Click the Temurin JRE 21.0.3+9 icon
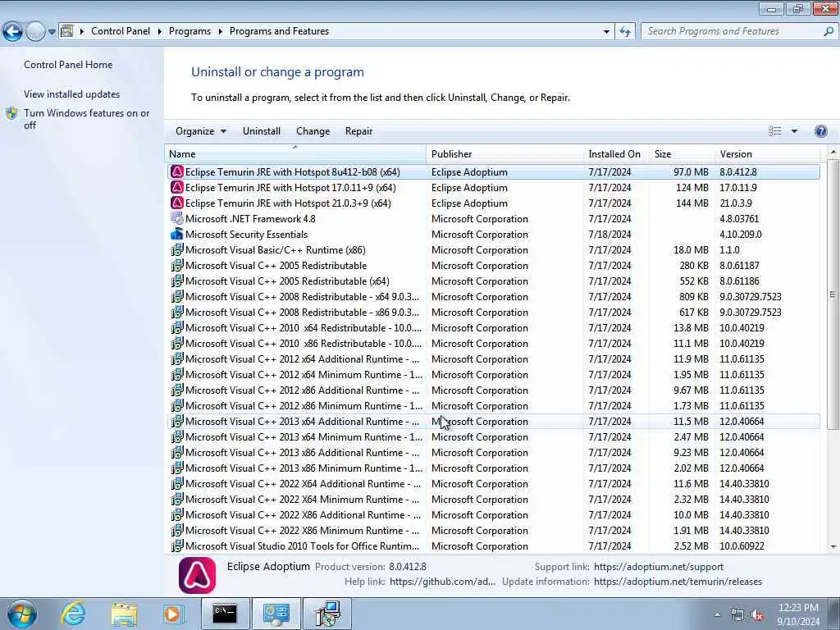Image resolution: width=840 pixels, height=630 pixels. pyautogui.click(x=177, y=203)
